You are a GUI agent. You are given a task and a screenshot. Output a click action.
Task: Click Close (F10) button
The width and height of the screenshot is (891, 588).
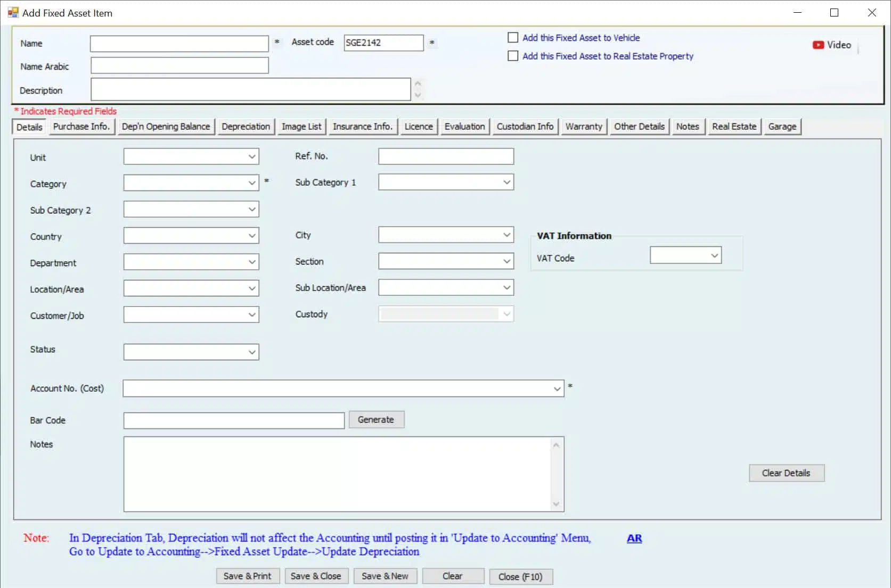tap(520, 577)
